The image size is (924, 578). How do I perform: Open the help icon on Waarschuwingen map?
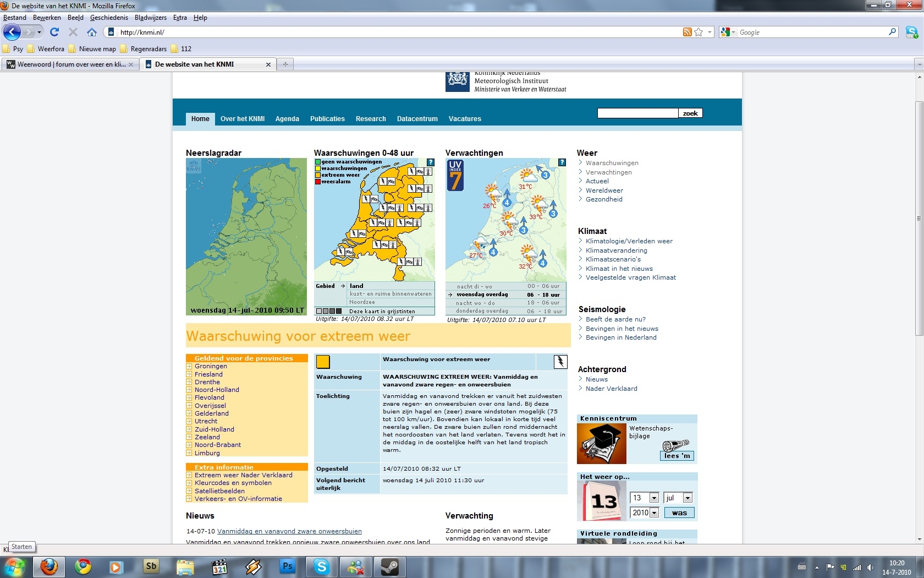(x=431, y=162)
